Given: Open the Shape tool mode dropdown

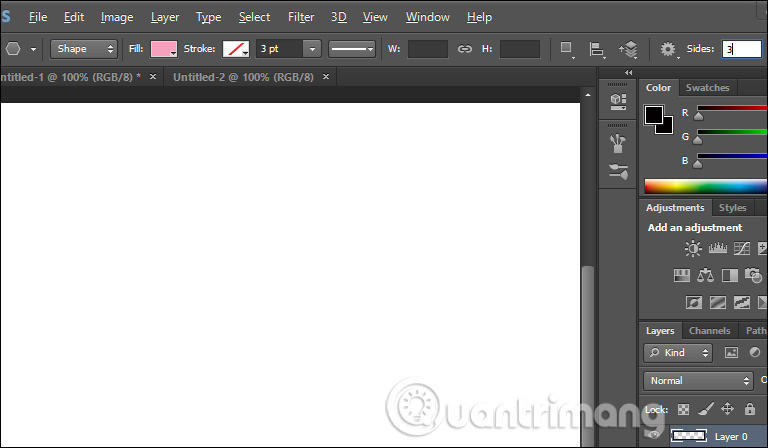Looking at the screenshot, I should tap(84, 49).
